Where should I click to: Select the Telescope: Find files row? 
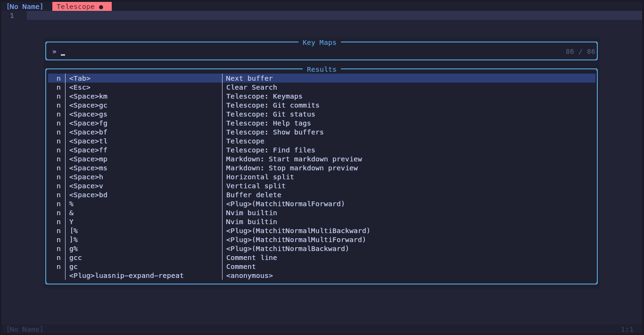(x=322, y=150)
